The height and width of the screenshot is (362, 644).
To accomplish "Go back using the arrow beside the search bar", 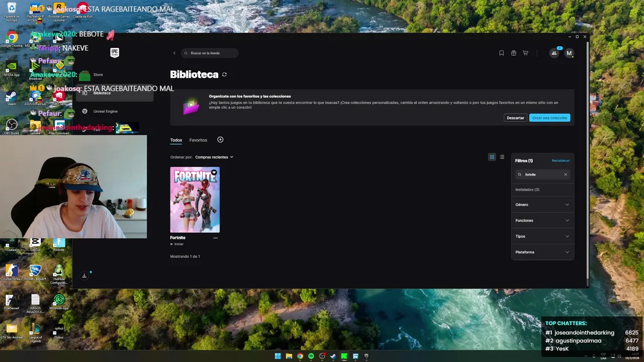I will 175,53.
